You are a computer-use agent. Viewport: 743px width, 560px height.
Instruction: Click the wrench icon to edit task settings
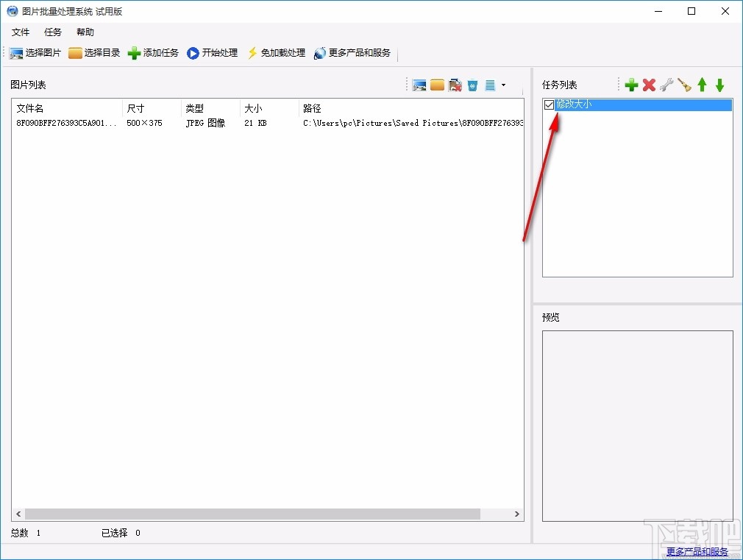click(x=666, y=85)
